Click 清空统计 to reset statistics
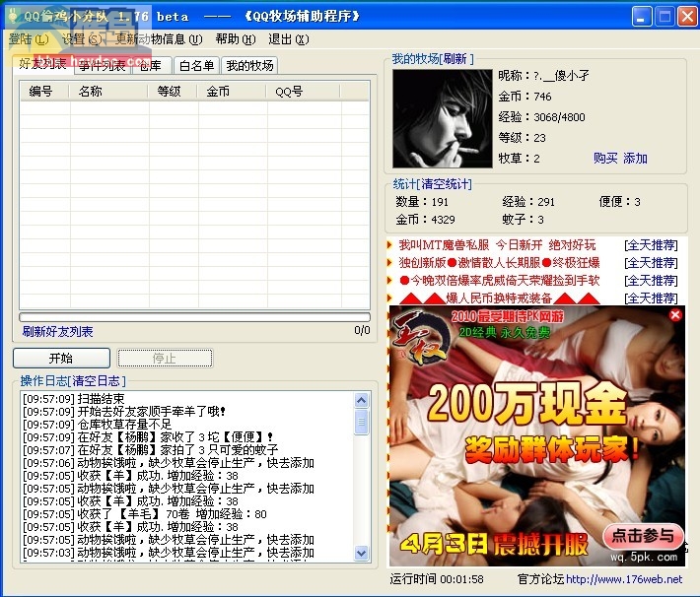 (445, 184)
